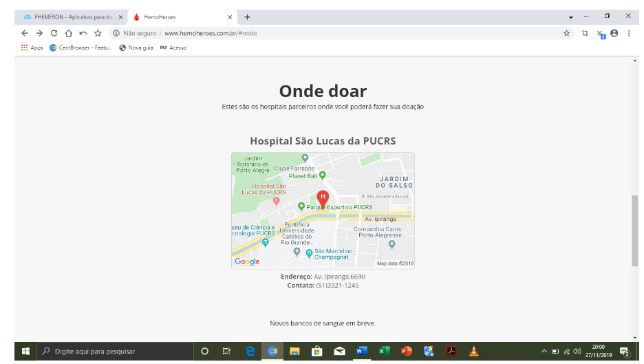Open PowerPoint from the taskbar

(x=407, y=351)
